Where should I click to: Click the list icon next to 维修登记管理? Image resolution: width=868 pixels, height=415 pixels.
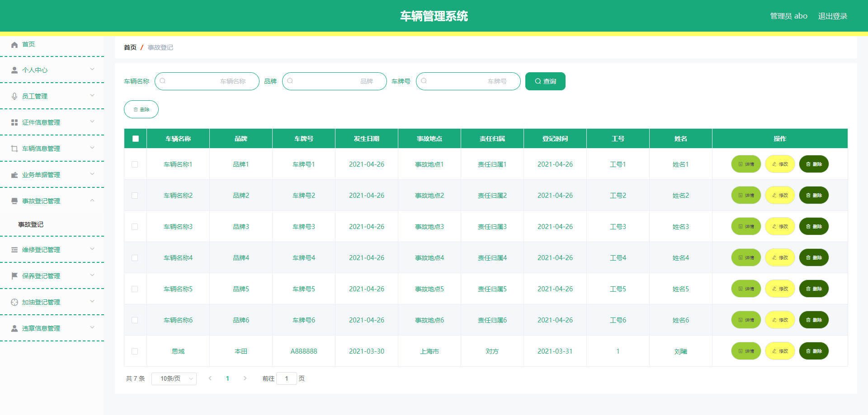tap(14, 250)
